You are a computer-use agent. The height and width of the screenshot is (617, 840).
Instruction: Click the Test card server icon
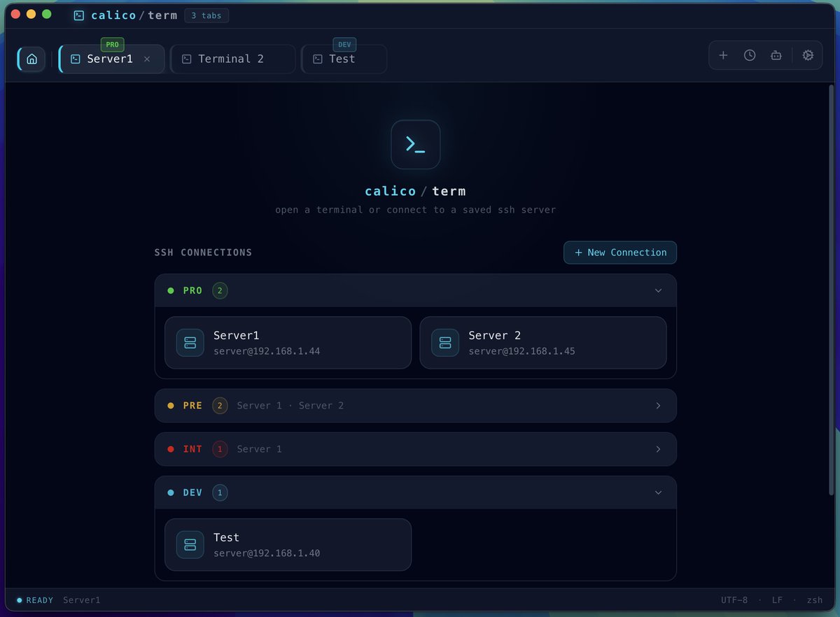point(190,545)
